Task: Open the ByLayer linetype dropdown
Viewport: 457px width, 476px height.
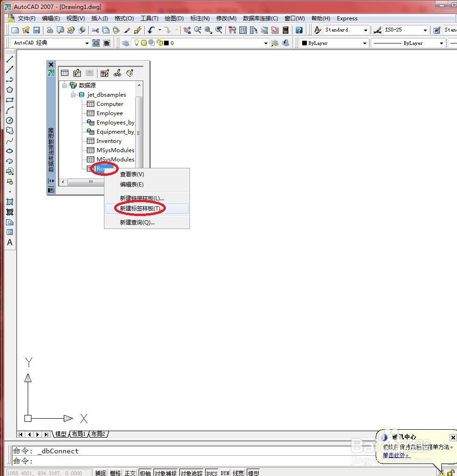Action: click(x=441, y=43)
